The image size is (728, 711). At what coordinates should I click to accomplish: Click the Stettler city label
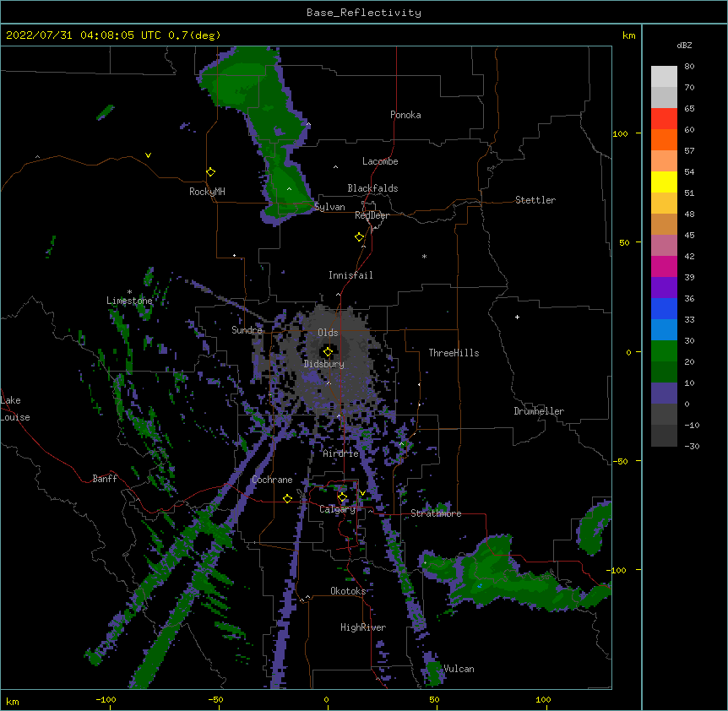point(535,200)
